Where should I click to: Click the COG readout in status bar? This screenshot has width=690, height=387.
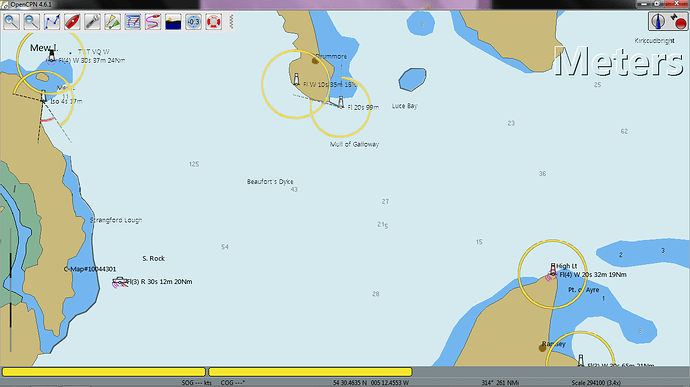(233, 383)
